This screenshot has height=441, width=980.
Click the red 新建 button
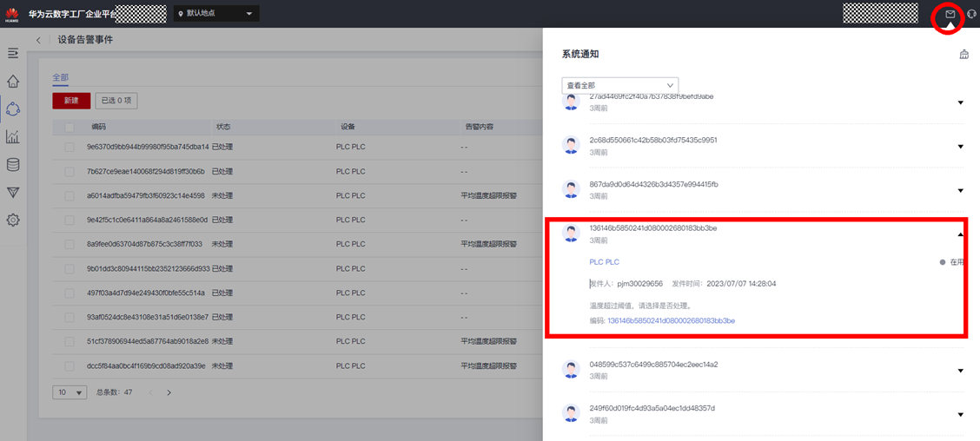pos(71,101)
